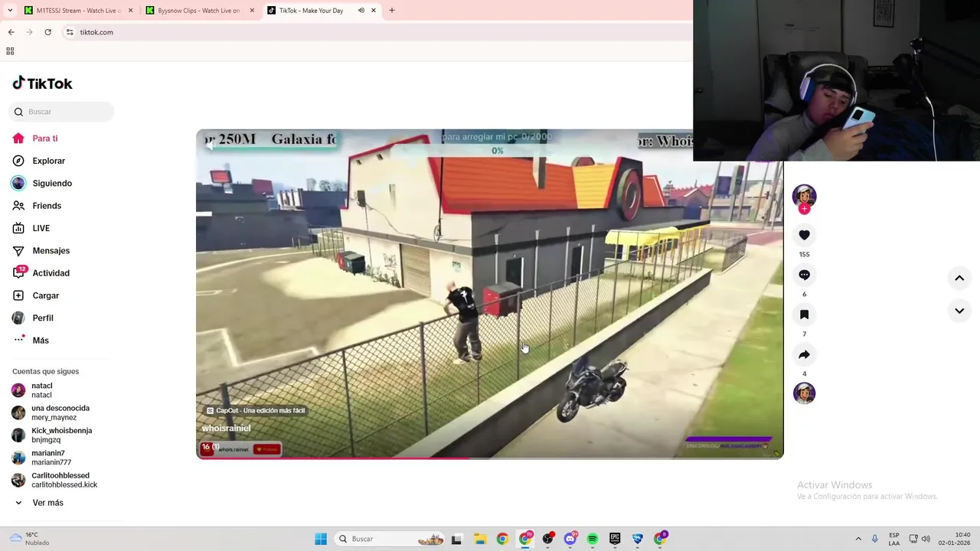Open the apps grid in bookmarks bar
The height and width of the screenshot is (551, 980).
(10, 51)
